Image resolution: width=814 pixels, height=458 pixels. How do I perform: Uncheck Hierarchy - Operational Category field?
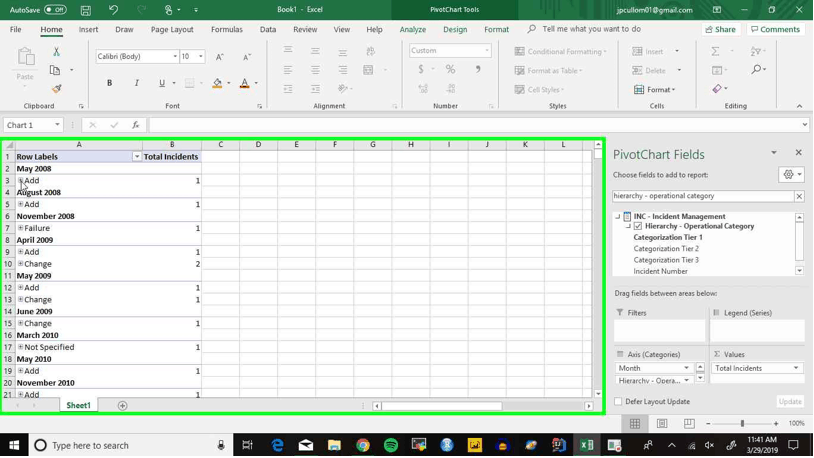(x=638, y=226)
